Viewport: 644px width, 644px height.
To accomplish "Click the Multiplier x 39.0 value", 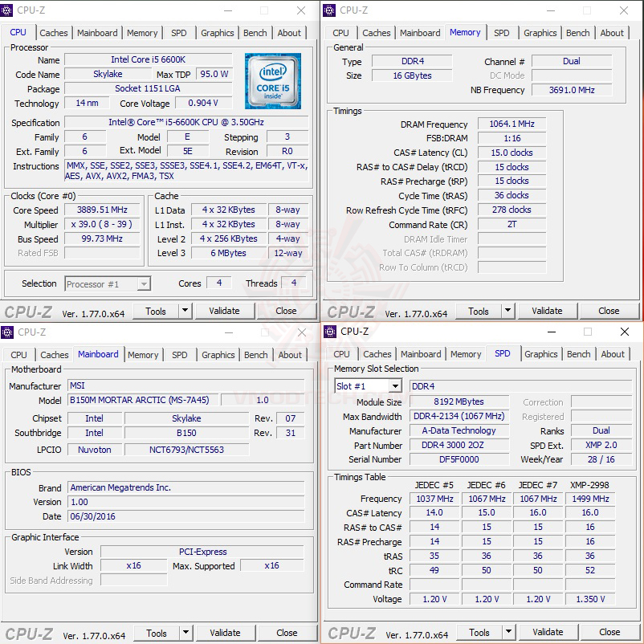I will (102, 224).
